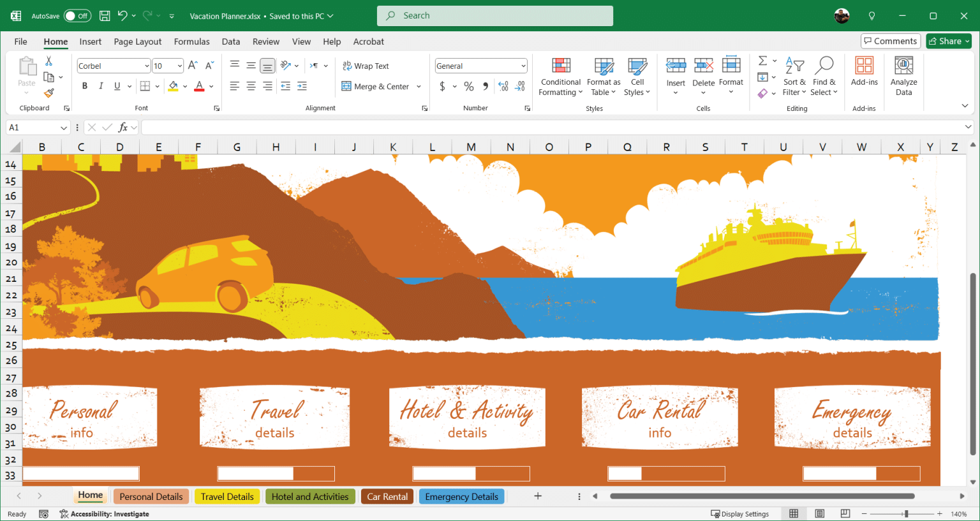Image resolution: width=980 pixels, height=521 pixels.
Task: Open the Fill Color dropdown arrow
Action: [x=186, y=85]
